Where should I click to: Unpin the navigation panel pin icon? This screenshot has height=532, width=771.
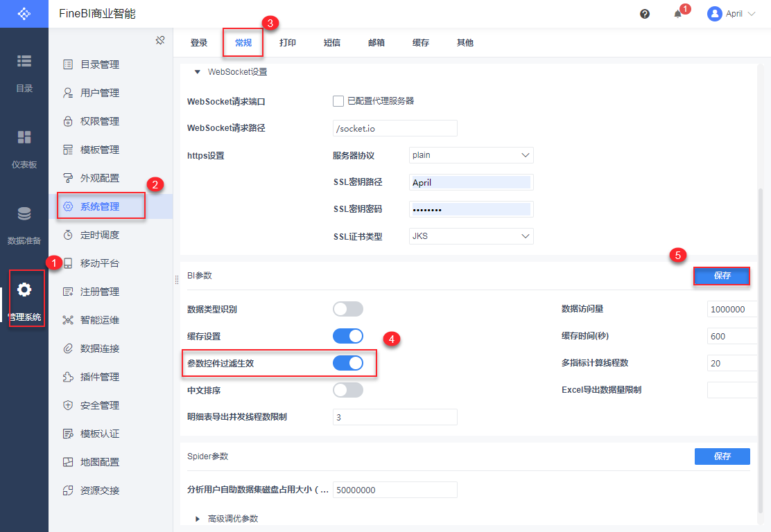click(x=159, y=40)
